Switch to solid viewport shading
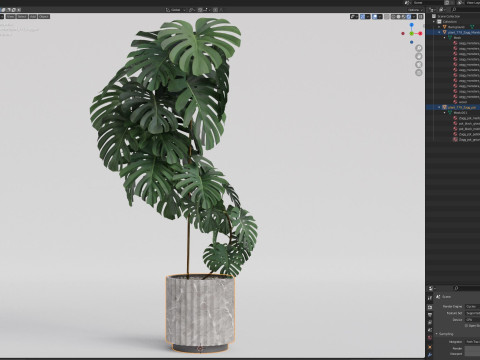This screenshot has height=360, width=480. click(x=398, y=17)
